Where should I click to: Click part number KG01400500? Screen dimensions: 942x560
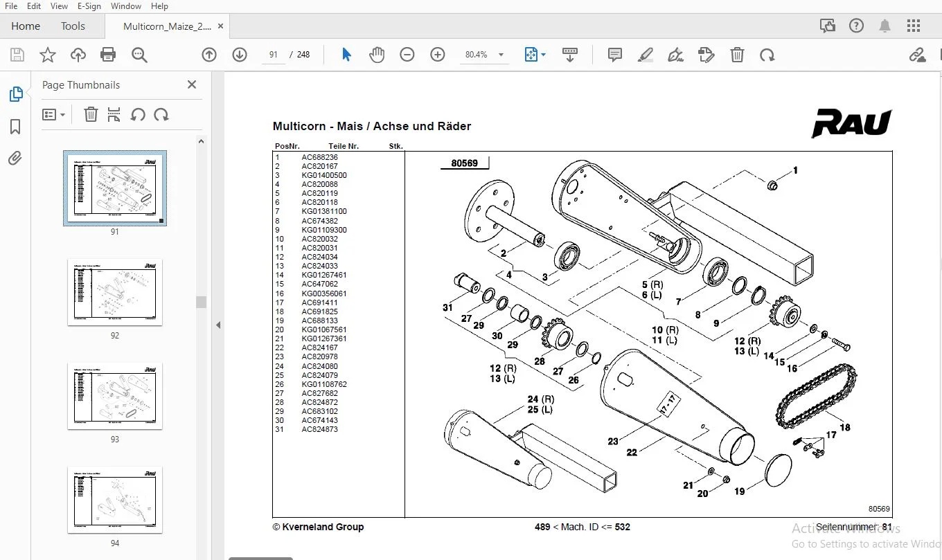pos(324,175)
